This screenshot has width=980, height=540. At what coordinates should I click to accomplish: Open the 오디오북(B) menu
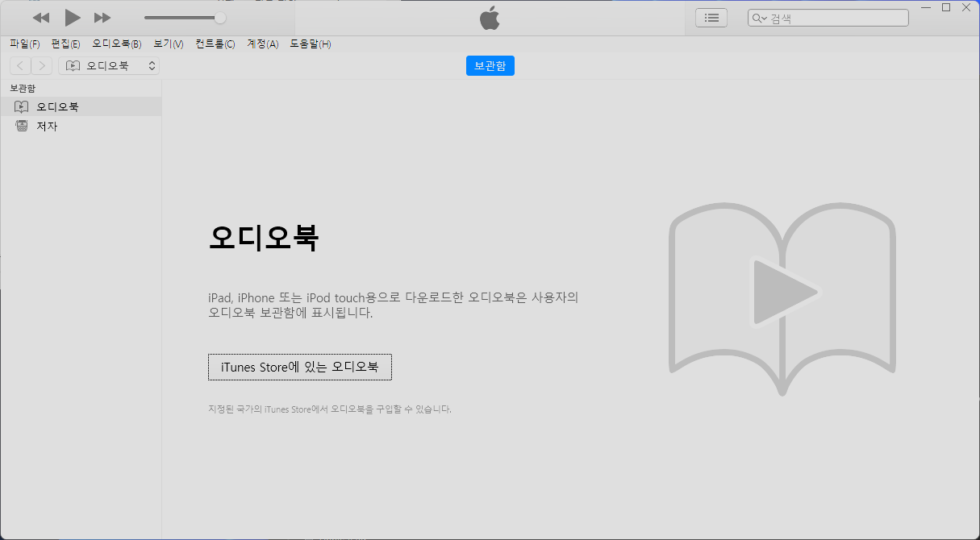(x=116, y=44)
